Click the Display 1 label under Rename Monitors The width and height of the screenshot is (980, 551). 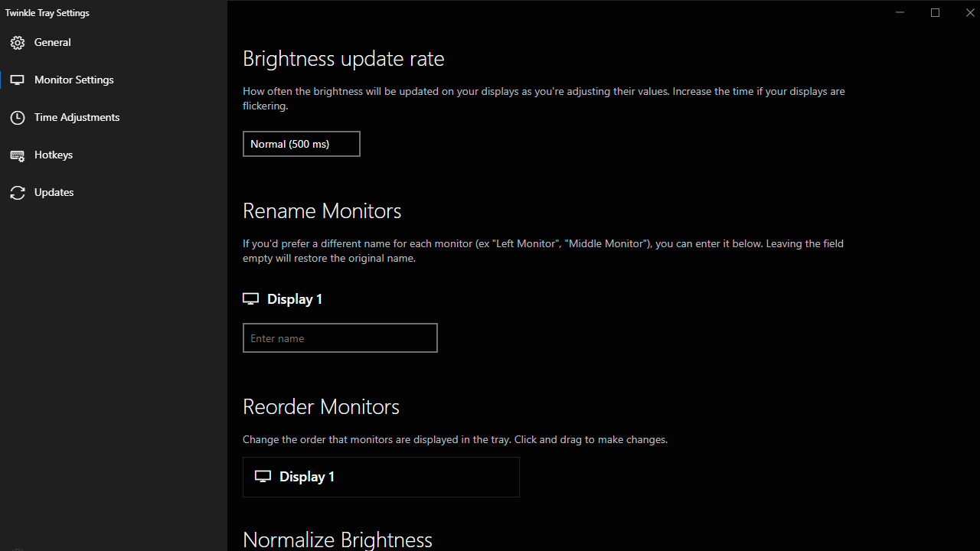(x=295, y=299)
